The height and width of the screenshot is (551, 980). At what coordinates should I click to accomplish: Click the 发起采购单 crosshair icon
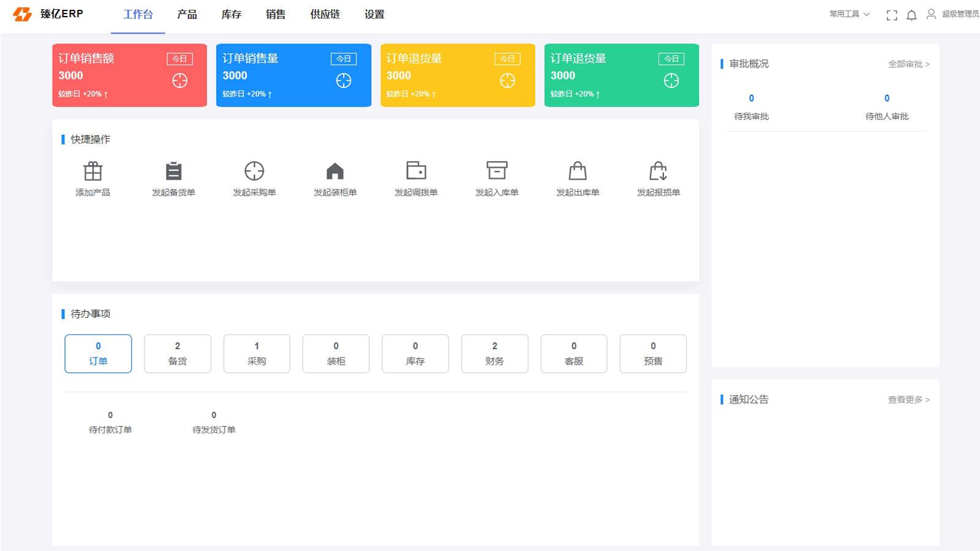[x=255, y=171]
